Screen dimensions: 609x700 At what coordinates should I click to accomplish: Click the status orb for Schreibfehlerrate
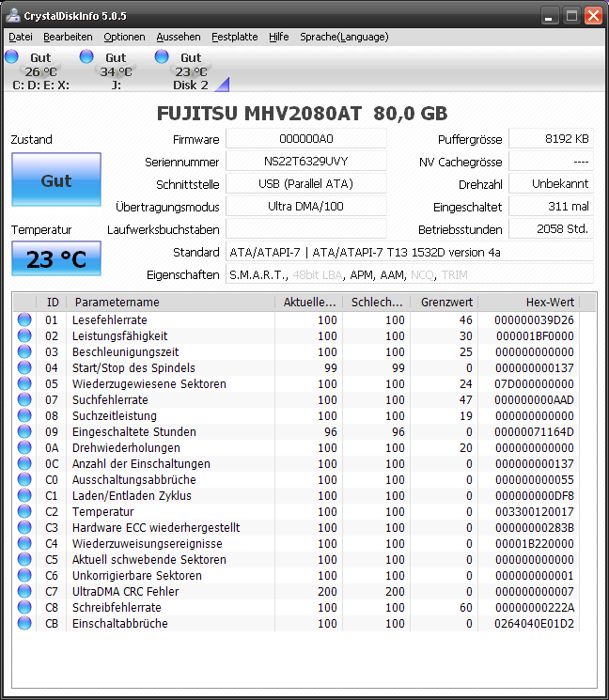(x=24, y=607)
